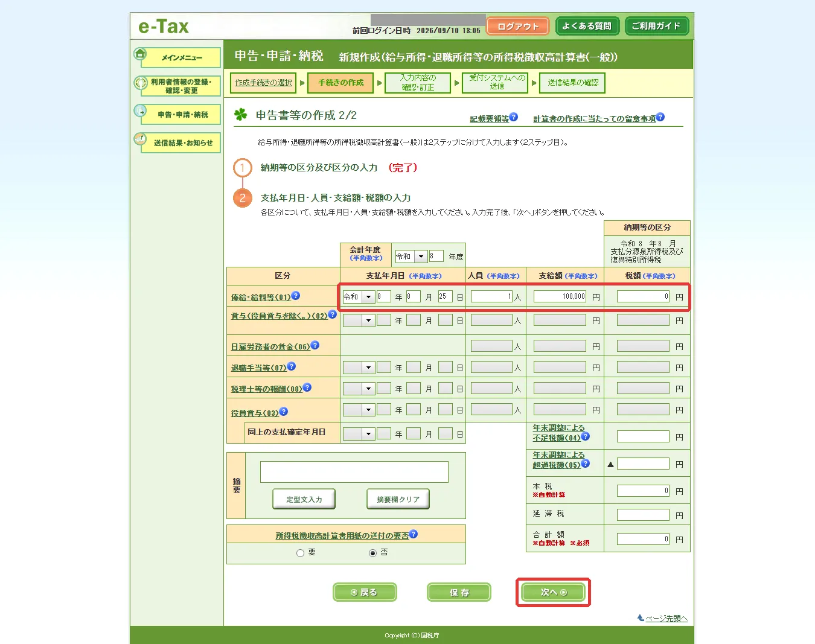Click the 摘要 text input box
Viewport: 815px width, 644px height.
point(354,472)
